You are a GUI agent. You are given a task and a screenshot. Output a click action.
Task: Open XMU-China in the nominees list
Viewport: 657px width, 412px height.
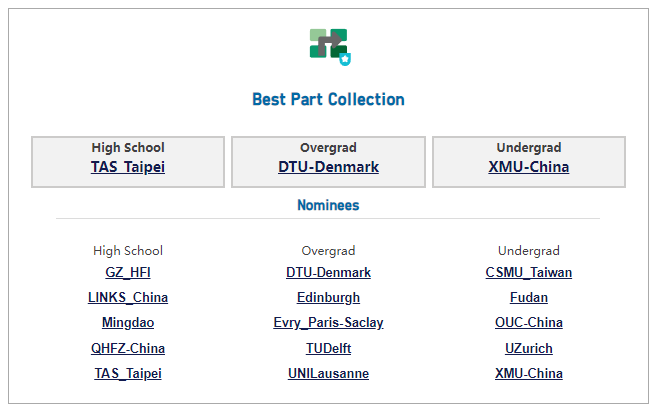pos(529,373)
